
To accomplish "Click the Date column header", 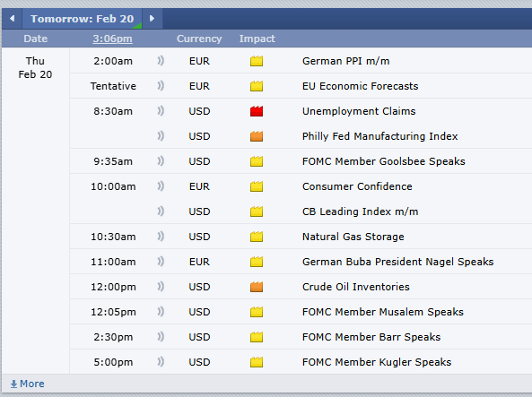I will (36, 39).
